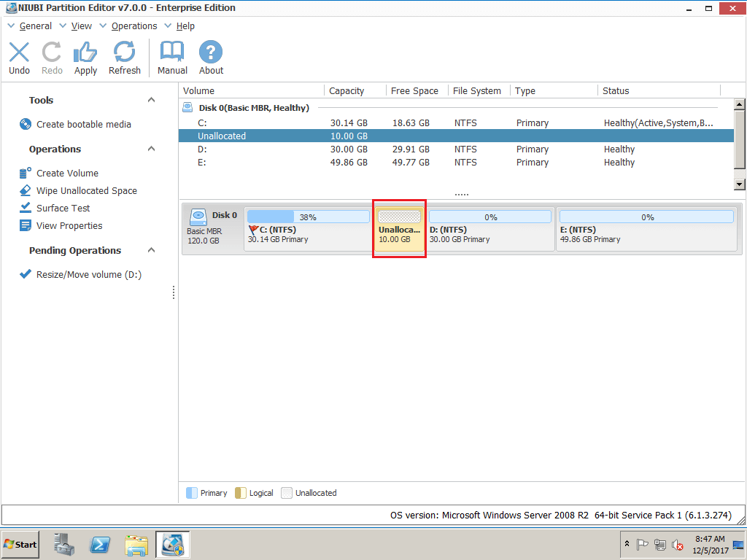The height and width of the screenshot is (560, 747).
Task: Open the Manual book icon
Action: pos(172,52)
